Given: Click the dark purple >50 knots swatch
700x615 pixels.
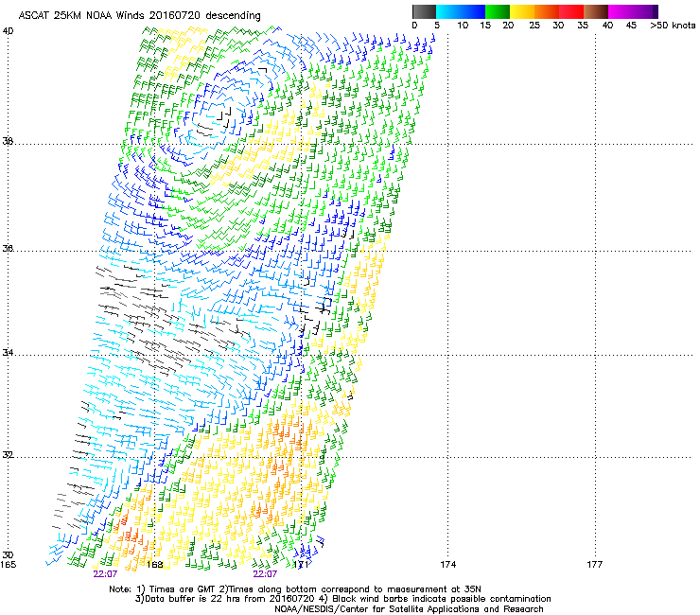Looking at the screenshot, I should pyautogui.click(x=656, y=11).
